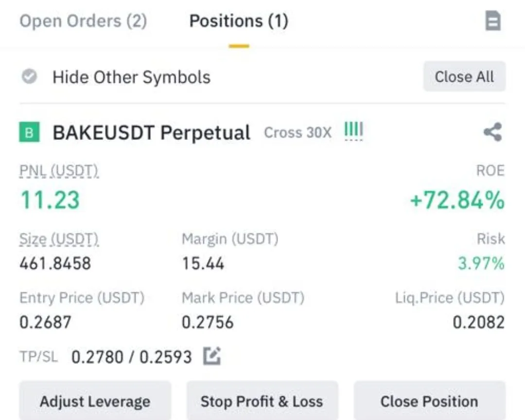This screenshot has width=525, height=420.
Task: Select the Positions (1) tab
Action: (x=239, y=21)
